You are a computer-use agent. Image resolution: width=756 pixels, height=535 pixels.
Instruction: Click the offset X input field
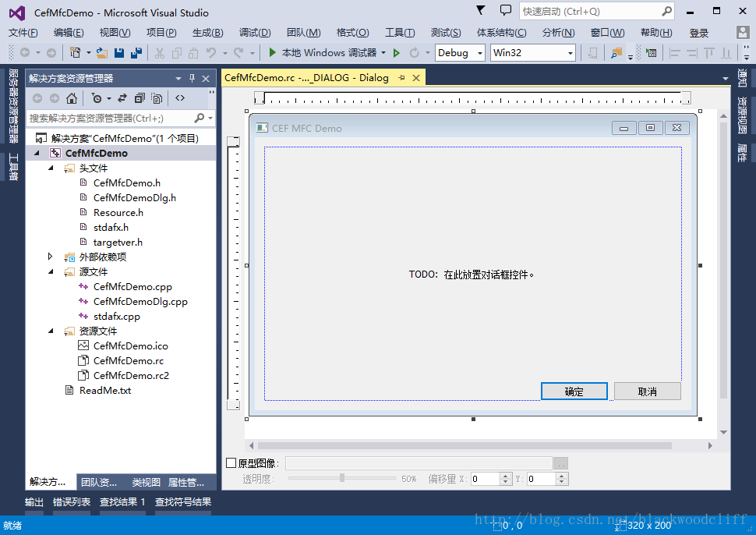(486, 479)
